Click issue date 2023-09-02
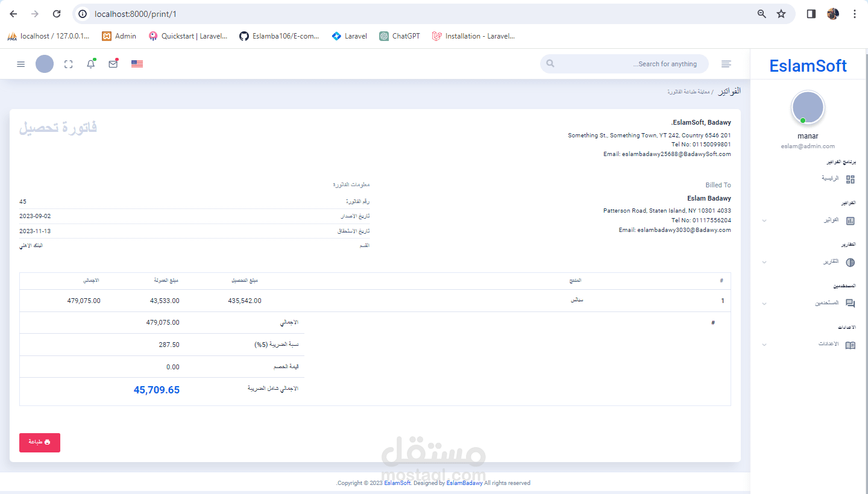868x494 pixels. point(35,216)
